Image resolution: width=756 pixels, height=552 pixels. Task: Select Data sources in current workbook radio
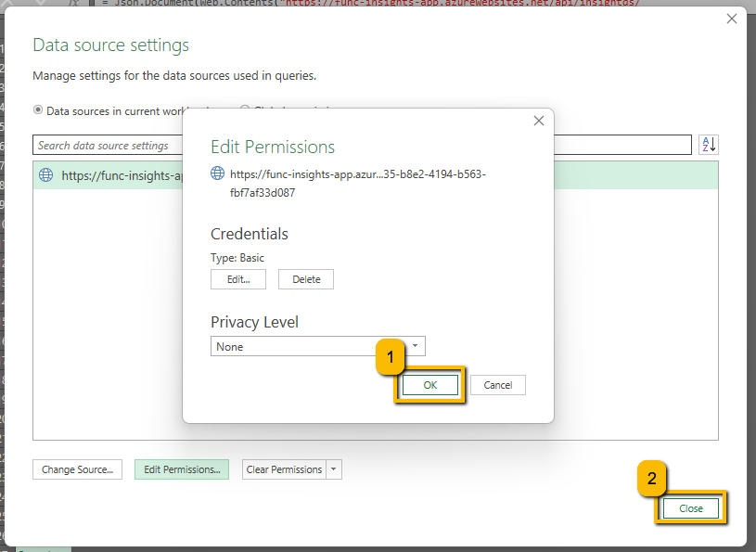click(38, 109)
